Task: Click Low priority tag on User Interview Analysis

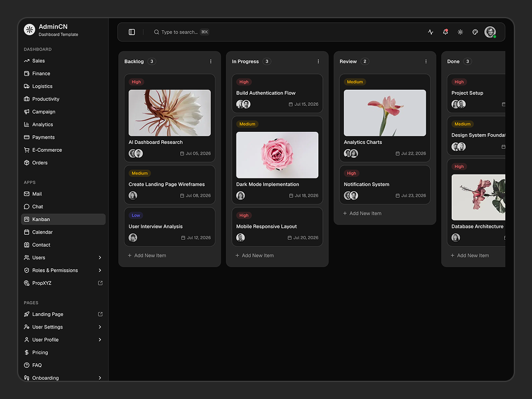Action: [136, 215]
